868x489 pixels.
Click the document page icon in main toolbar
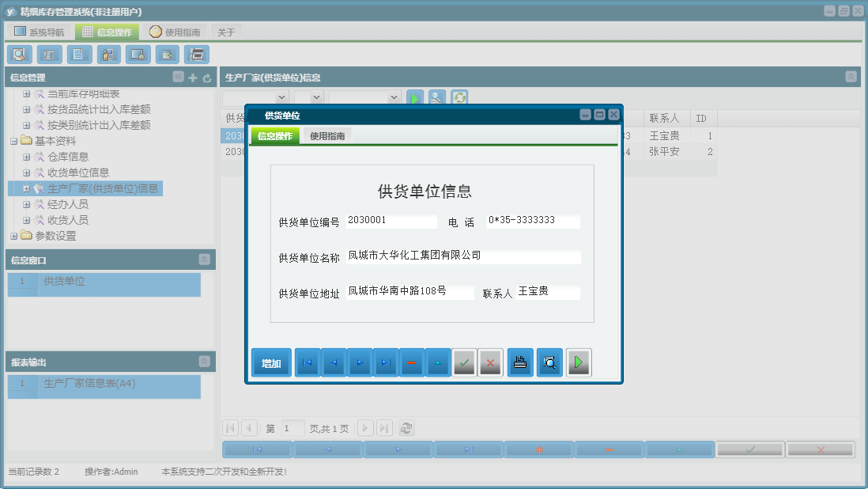pyautogui.click(x=79, y=55)
